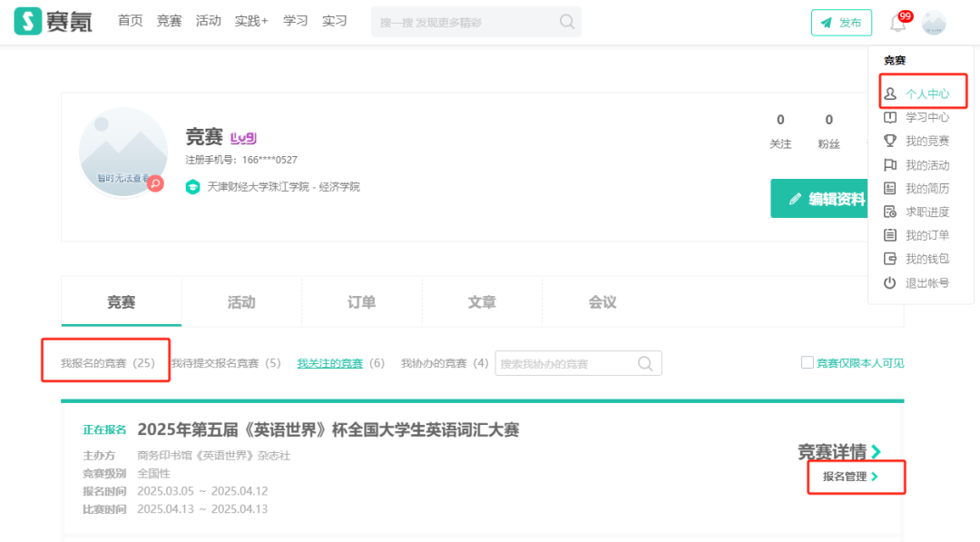Click the 我的简历 resume icon
Image resolution: width=980 pixels, height=542 pixels.
point(892,187)
